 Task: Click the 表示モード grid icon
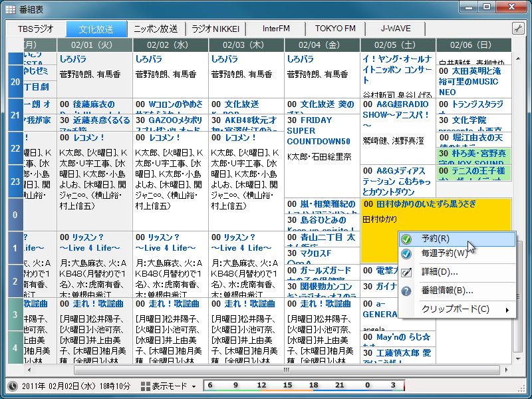tap(146, 386)
